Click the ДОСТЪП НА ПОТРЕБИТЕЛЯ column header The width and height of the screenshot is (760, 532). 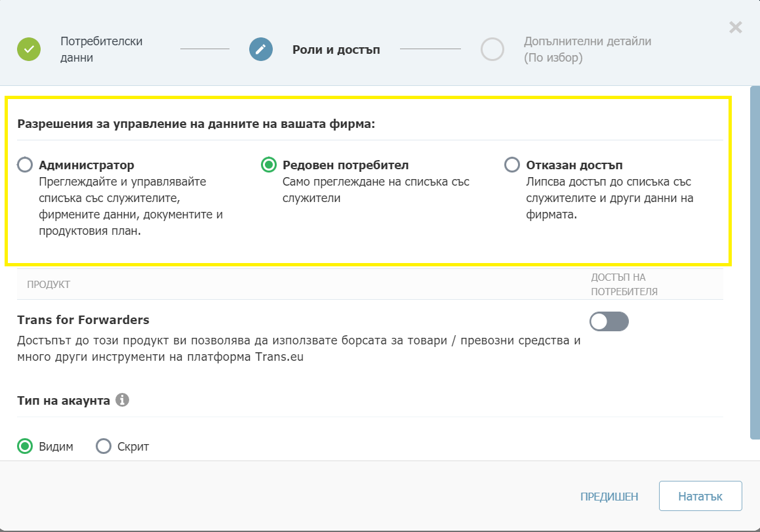[624, 285]
